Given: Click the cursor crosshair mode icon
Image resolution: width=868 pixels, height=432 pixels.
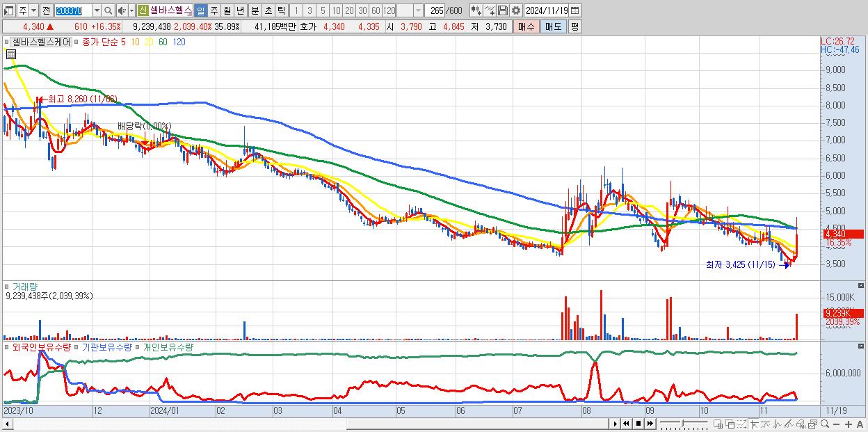Looking at the screenshot, I should pos(753,424).
